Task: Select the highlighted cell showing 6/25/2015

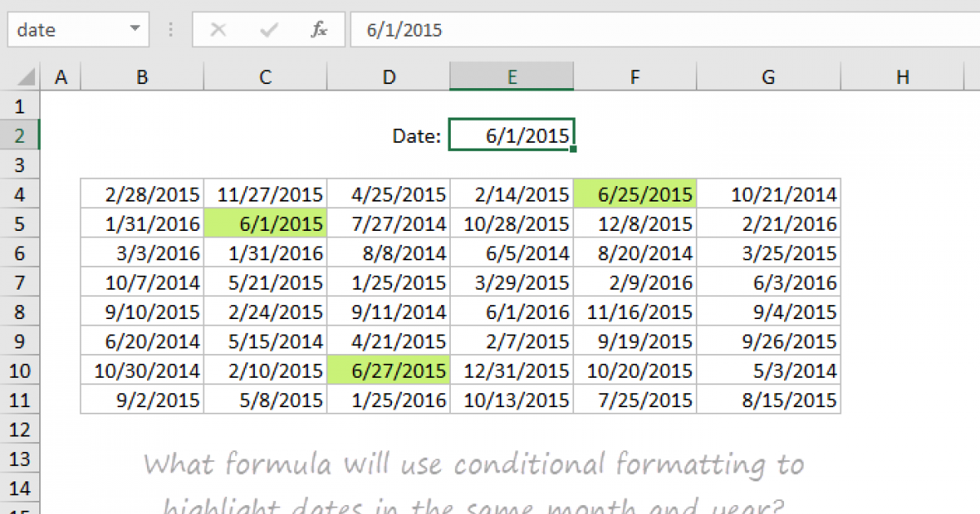Action: (635, 193)
